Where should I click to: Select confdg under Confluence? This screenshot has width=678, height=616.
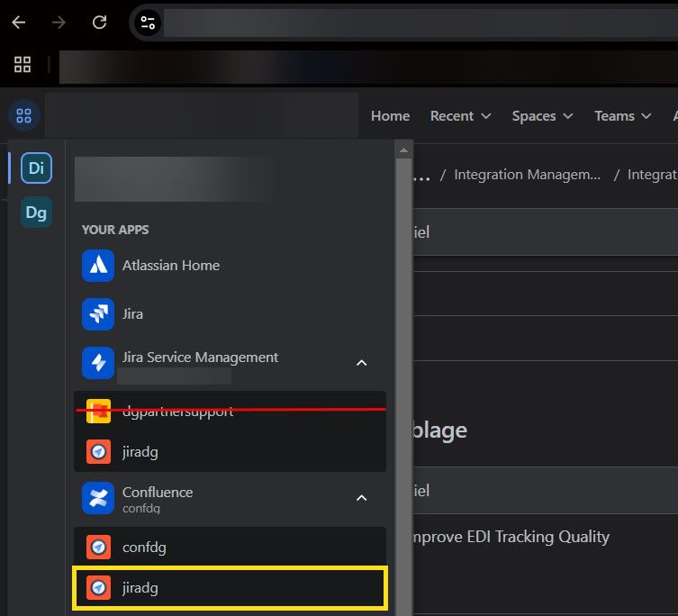point(144,547)
